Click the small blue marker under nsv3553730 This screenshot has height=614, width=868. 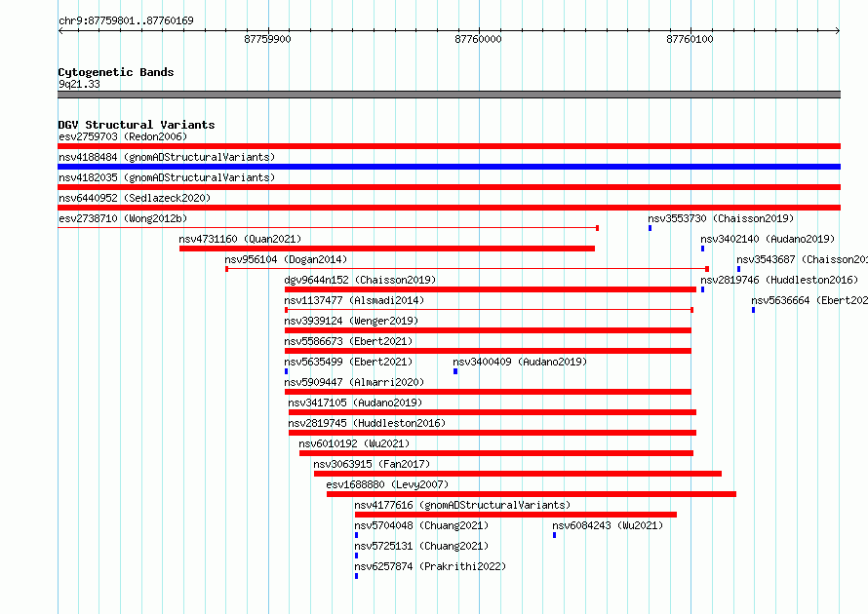pos(650,228)
